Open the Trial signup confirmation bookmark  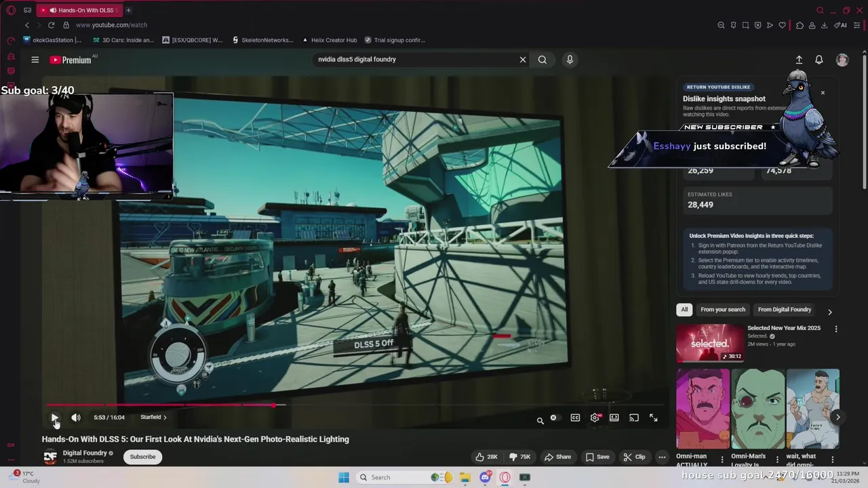point(395,40)
